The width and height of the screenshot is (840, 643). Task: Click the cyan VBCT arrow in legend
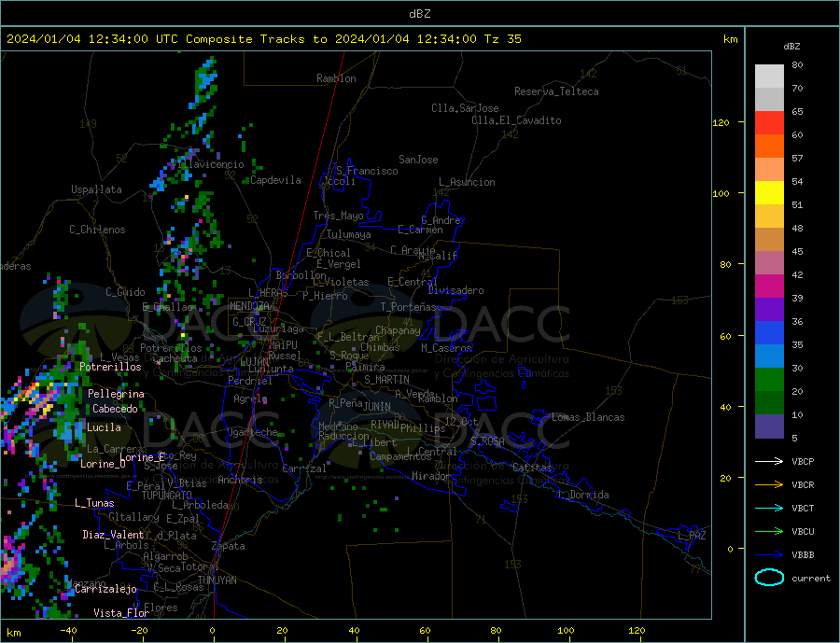click(769, 508)
